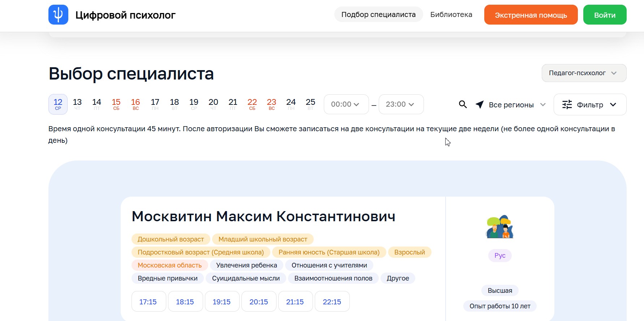Viewport: 644px width, 321px height.
Task: Click the Дошкольный возраст tag
Action: [x=171, y=239]
